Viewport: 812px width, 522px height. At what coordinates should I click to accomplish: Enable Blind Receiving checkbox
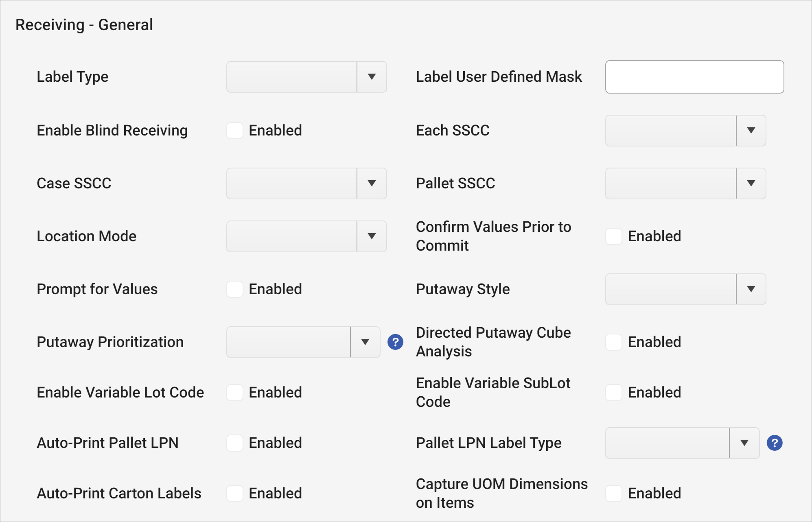(x=234, y=131)
